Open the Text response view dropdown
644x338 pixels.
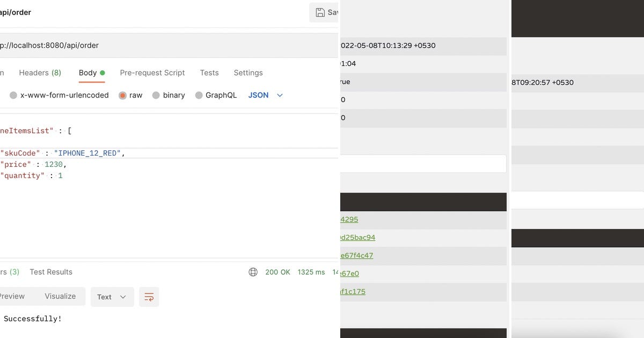[x=112, y=297]
